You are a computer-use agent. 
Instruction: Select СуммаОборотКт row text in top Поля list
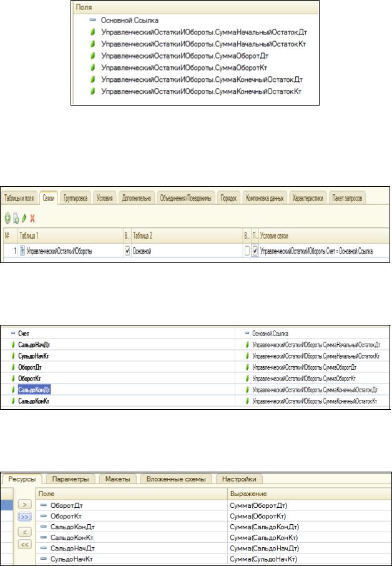(x=184, y=68)
